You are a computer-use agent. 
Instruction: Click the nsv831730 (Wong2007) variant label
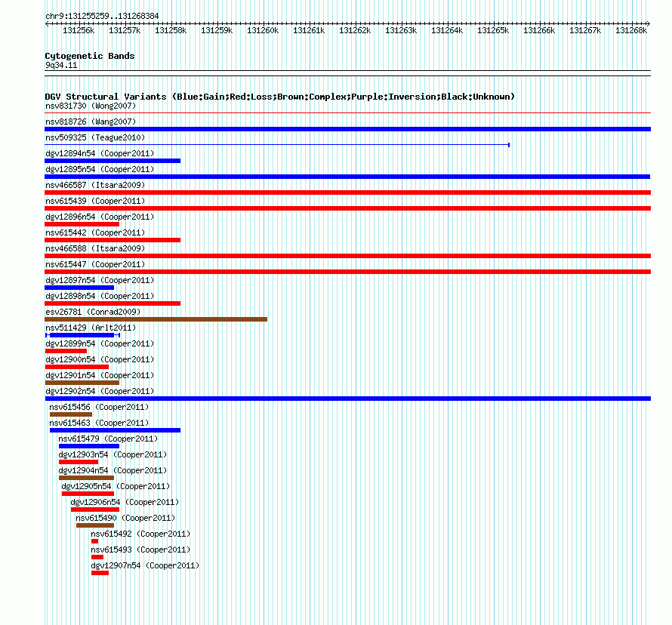point(91,106)
